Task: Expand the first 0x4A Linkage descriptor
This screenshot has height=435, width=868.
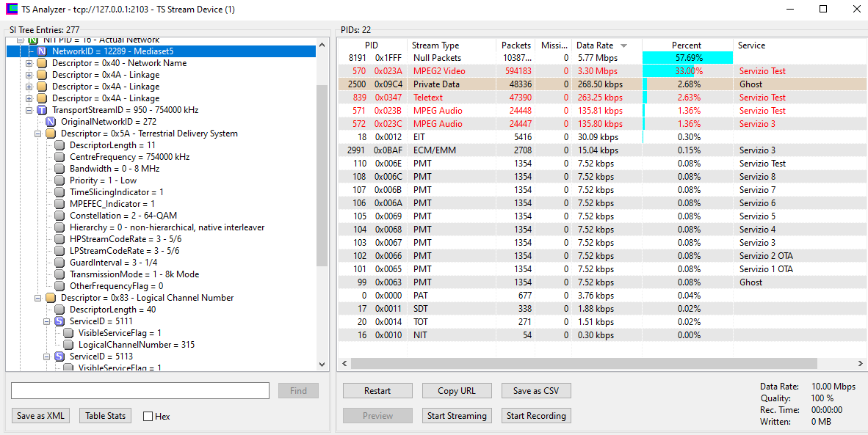Action: 29,75
